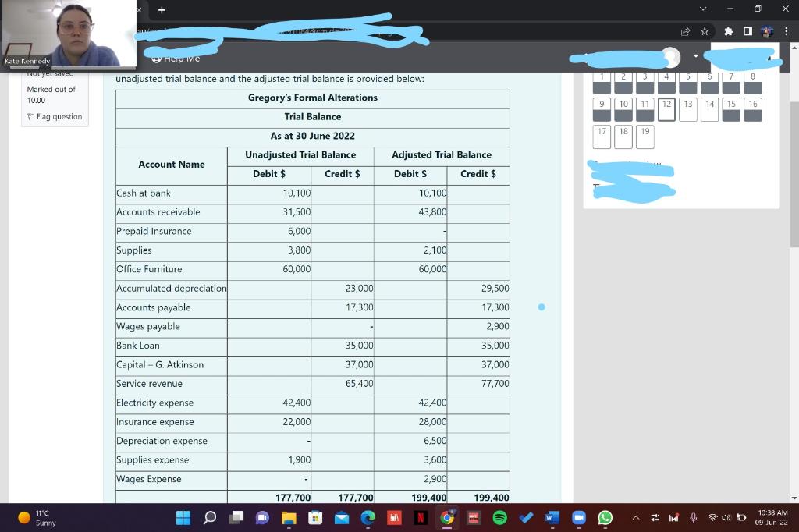Image resolution: width=799 pixels, height=532 pixels.
Task: Open Spotify from the taskbar
Action: (x=500, y=518)
